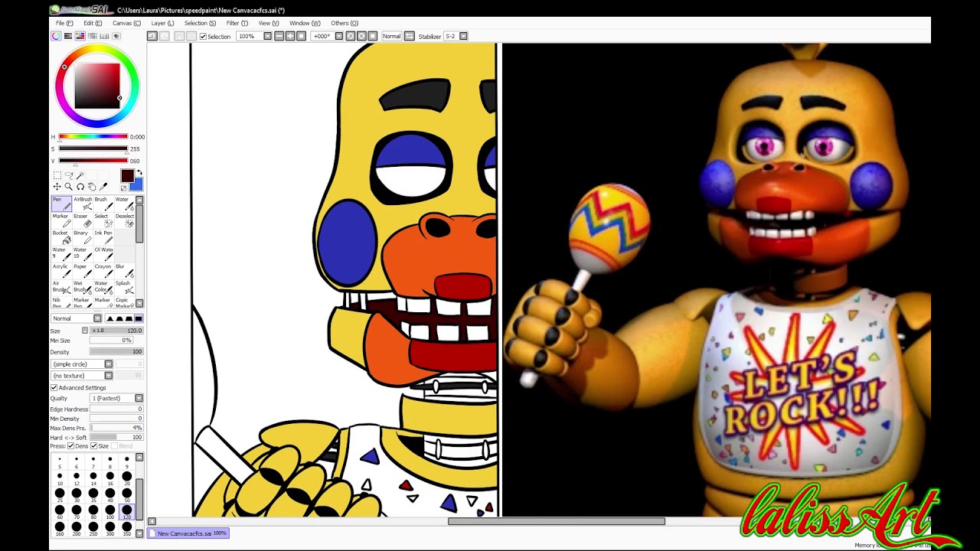The height and width of the screenshot is (551, 980).
Task: Toggle the HSV slider panel
Action: click(x=80, y=36)
